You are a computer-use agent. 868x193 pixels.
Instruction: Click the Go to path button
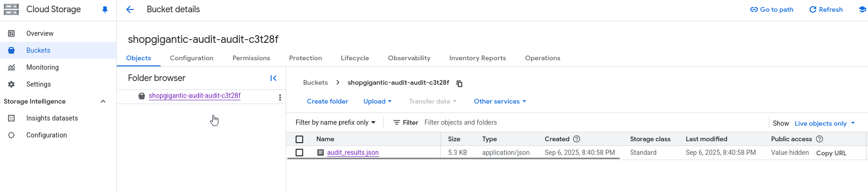tap(772, 9)
